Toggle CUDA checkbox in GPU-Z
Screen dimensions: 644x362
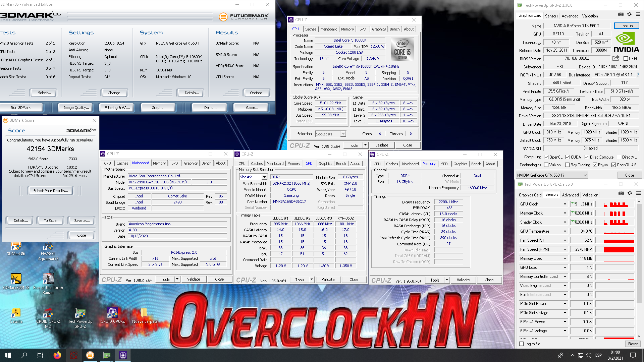568,157
